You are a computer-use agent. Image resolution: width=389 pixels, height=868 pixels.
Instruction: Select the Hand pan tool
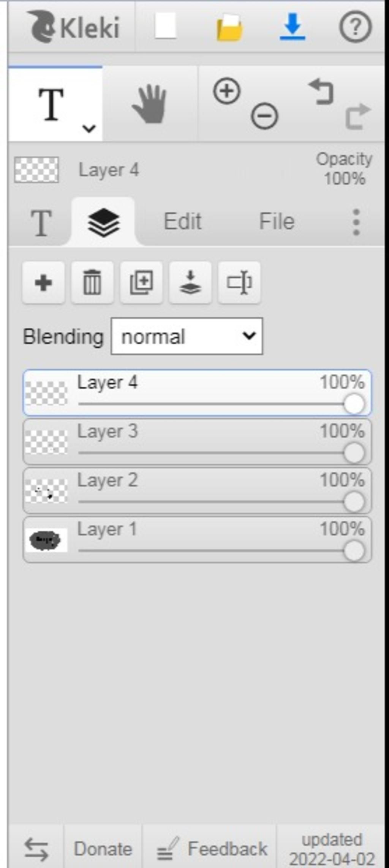(150, 104)
